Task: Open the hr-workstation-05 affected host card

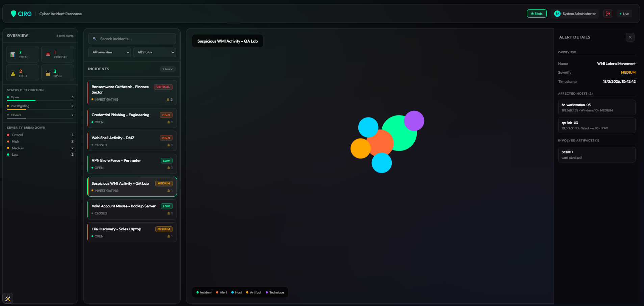Action: point(596,107)
